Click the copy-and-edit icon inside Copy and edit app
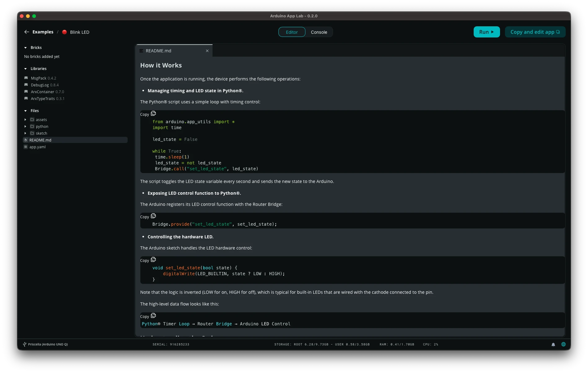Image resolution: width=588 pixels, height=373 pixels. [558, 32]
